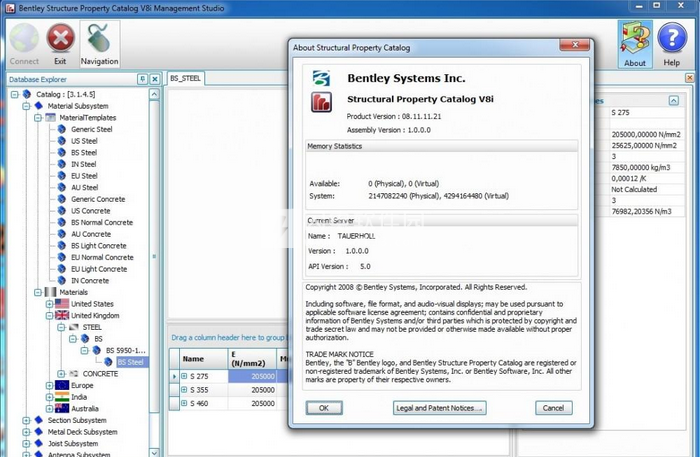Screen dimensions: 700x457
Task: Select the EU Steel template
Action: (84, 176)
